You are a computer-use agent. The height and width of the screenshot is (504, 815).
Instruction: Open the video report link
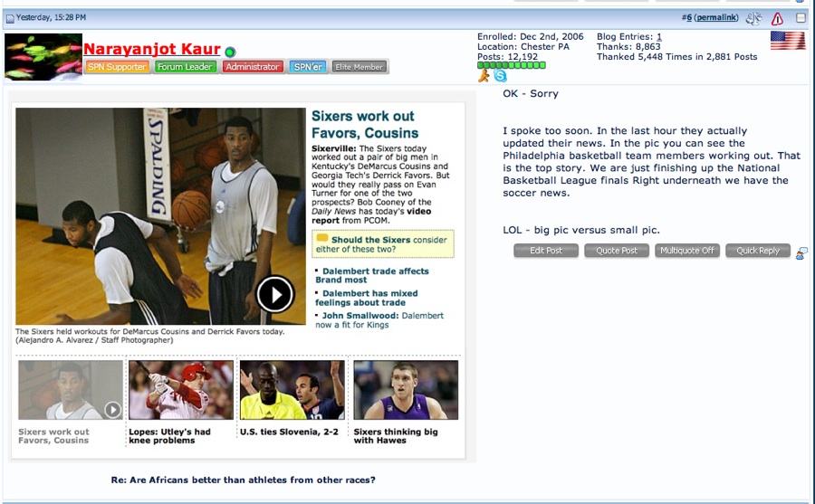point(371,215)
